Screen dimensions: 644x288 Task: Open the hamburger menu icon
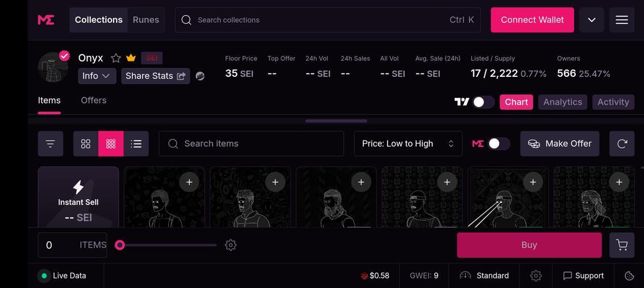pyautogui.click(x=621, y=20)
